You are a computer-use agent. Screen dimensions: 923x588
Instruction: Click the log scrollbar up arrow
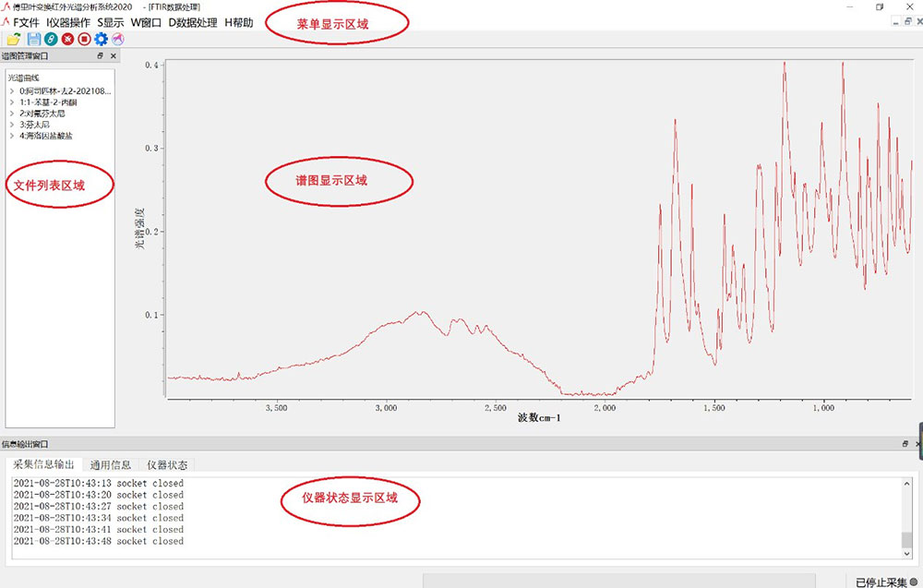(906, 484)
